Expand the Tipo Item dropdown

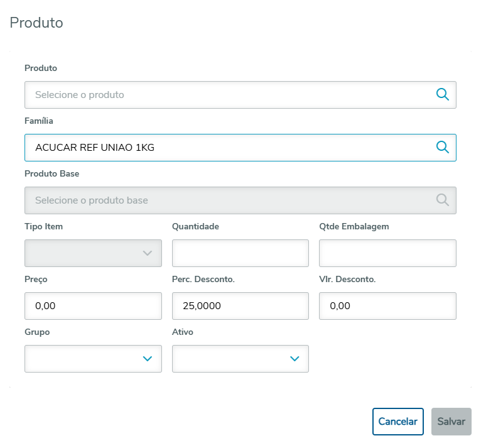click(93, 253)
